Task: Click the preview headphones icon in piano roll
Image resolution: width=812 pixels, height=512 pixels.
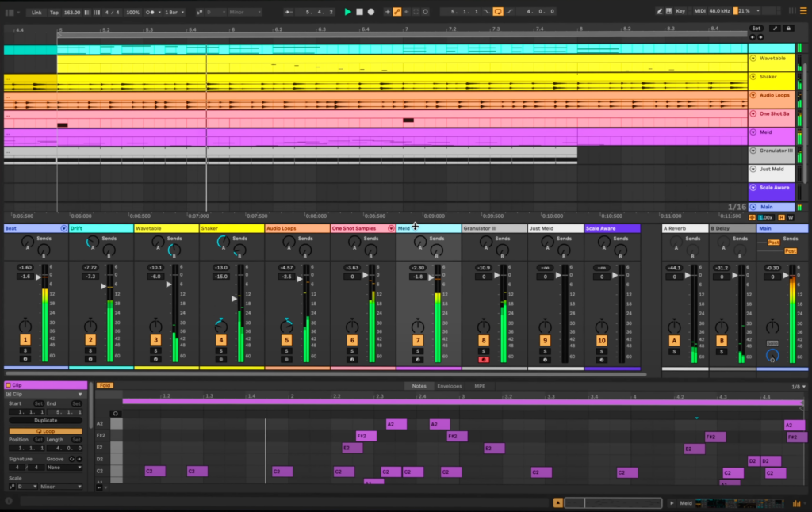Action: [x=116, y=413]
